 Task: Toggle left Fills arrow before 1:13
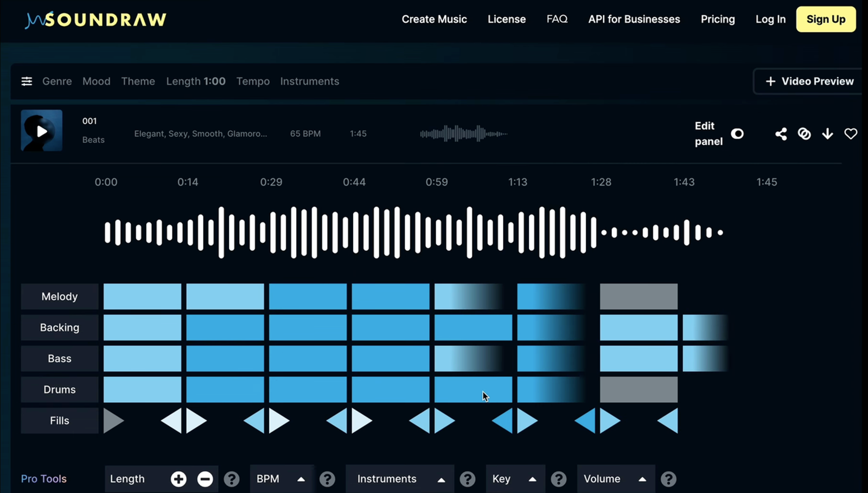click(x=503, y=420)
